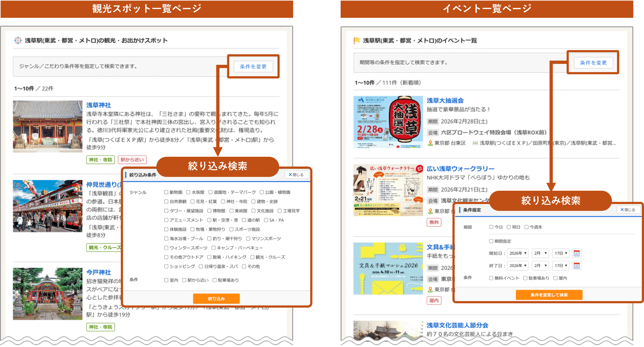Enable the 無料イベント condition checkbox
Screen dimensions: 644x347
click(x=491, y=278)
